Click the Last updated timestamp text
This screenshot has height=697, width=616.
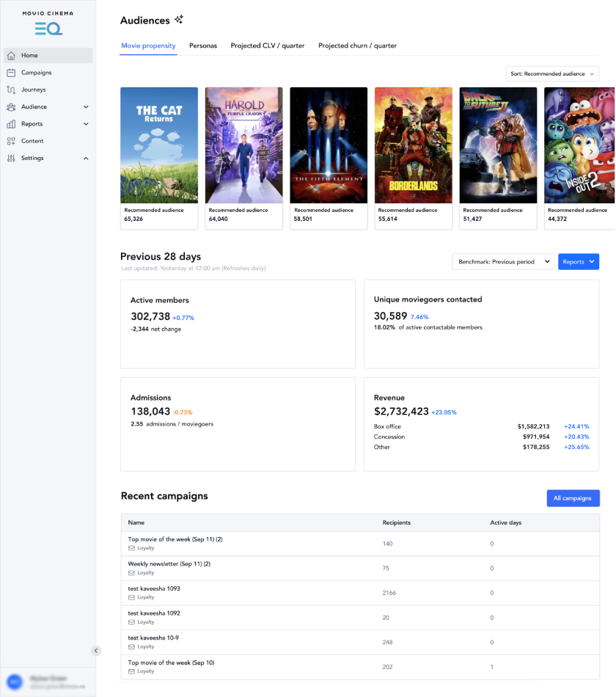(x=194, y=269)
